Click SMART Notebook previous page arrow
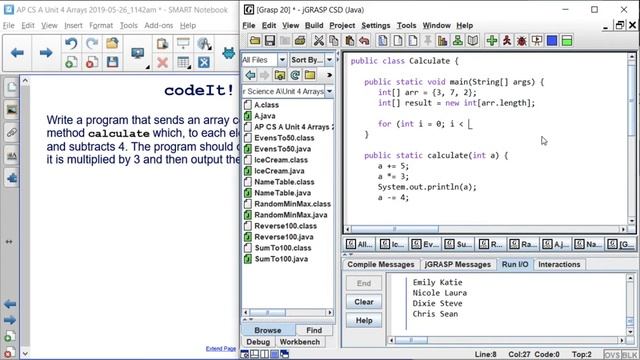 click(x=17, y=53)
